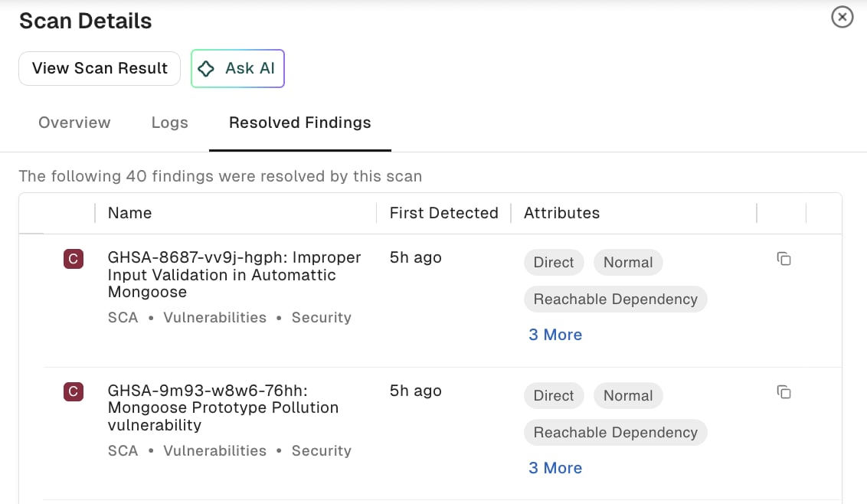
Task: Click the Attributes column header
Action: coord(561,213)
